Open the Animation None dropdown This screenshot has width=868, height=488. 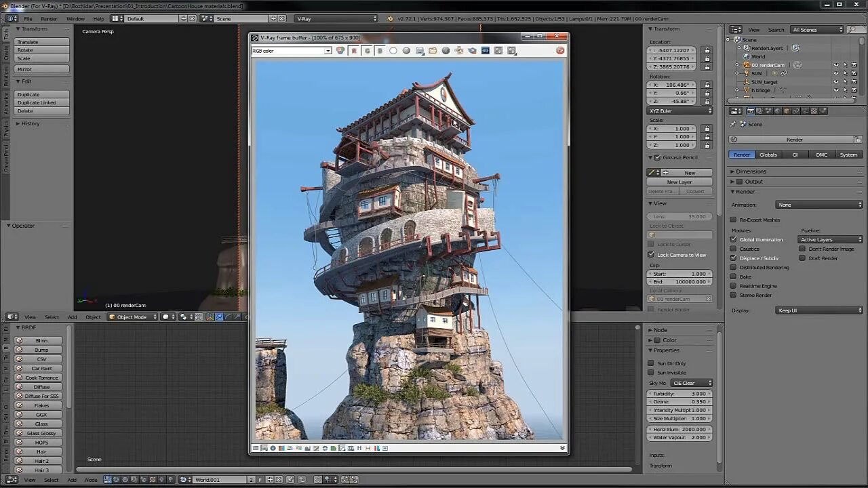click(819, 205)
